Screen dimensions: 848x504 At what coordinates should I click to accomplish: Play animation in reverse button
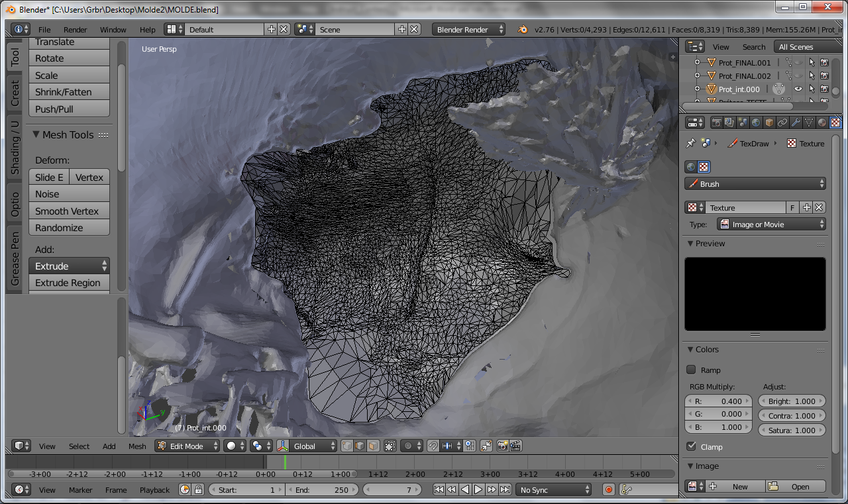(x=465, y=489)
